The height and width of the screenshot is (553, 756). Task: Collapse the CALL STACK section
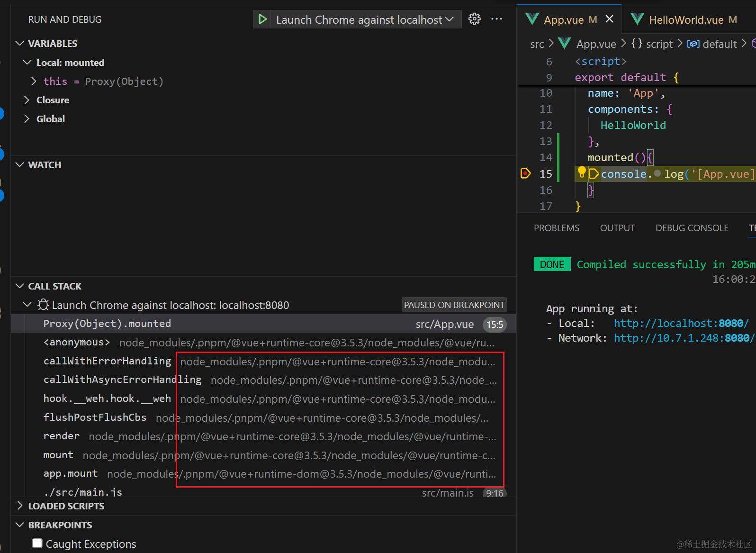click(x=20, y=286)
